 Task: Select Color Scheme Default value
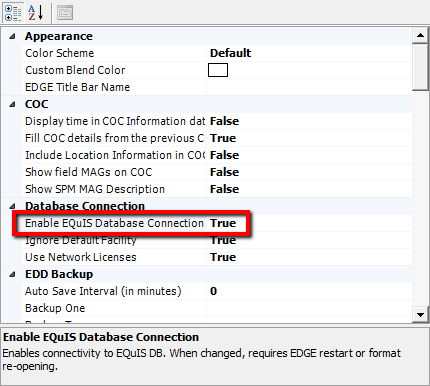[309, 53]
